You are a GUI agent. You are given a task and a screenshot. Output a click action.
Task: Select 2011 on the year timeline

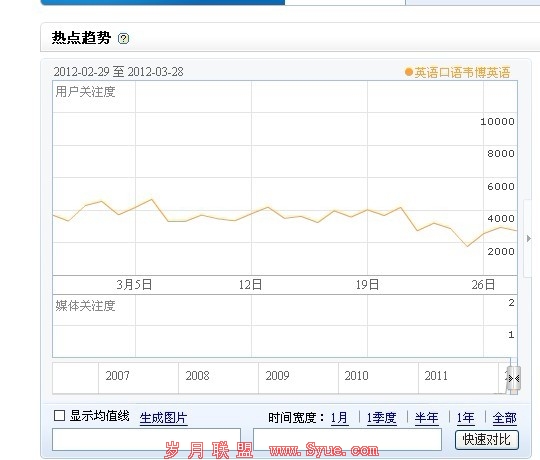tap(436, 375)
